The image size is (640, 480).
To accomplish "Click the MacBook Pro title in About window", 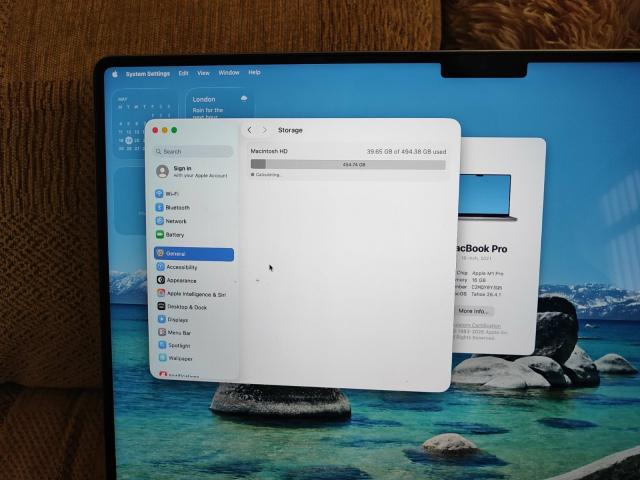I will (x=481, y=249).
